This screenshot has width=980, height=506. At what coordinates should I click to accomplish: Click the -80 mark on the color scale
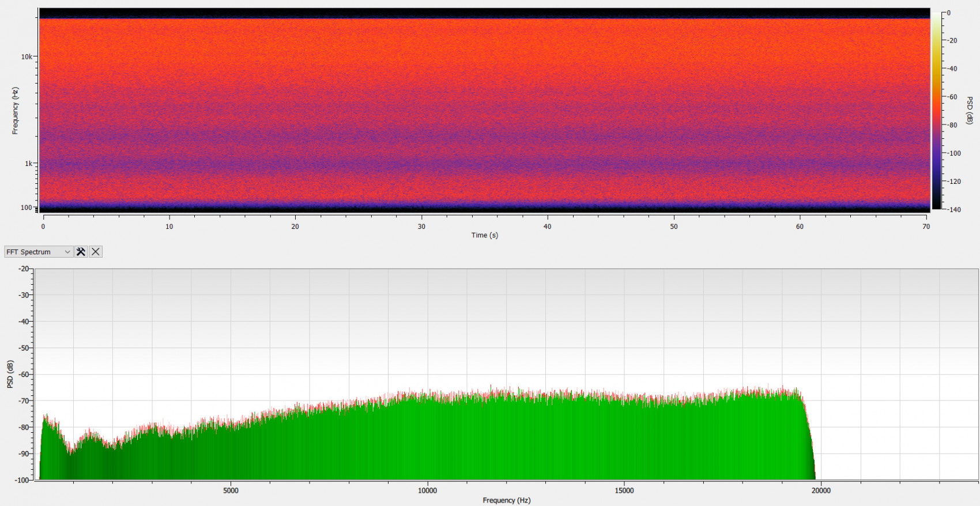click(953, 125)
